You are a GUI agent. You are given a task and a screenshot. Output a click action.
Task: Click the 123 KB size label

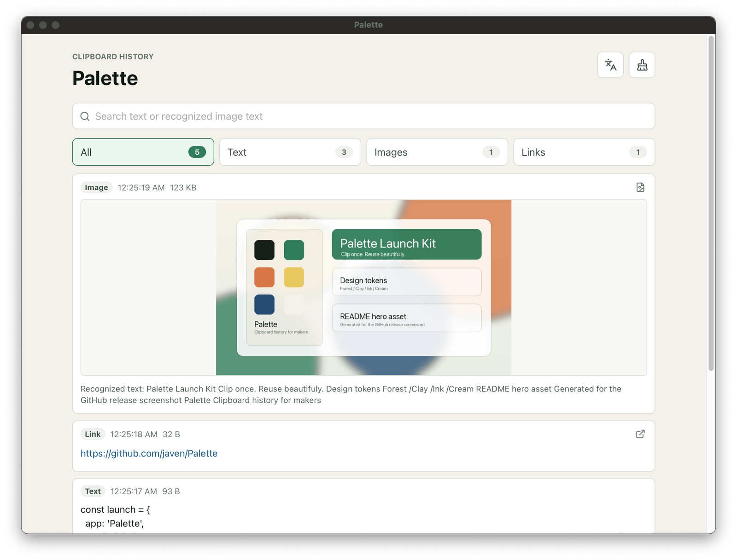[x=183, y=188]
